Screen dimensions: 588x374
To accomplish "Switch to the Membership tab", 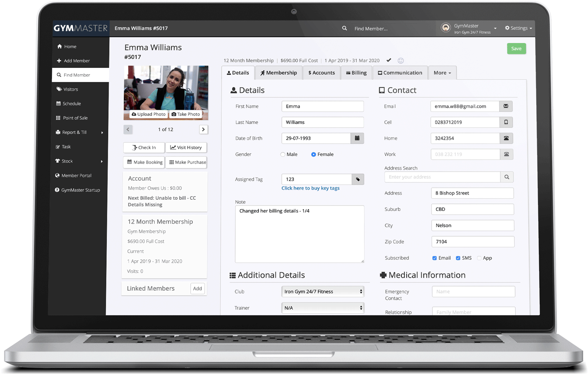I will [279, 73].
